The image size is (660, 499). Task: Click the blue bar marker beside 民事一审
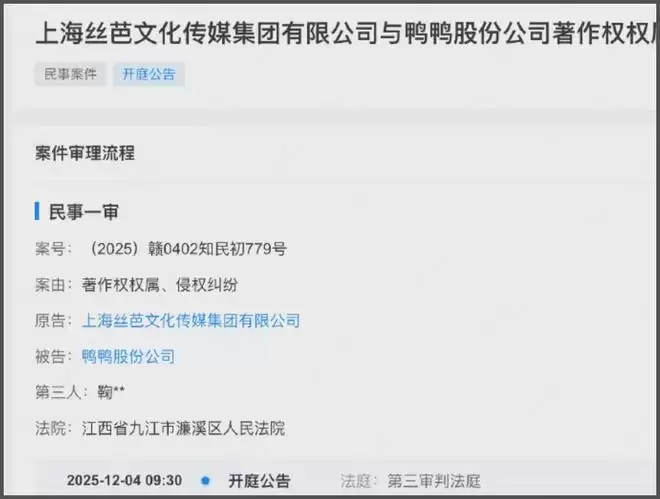click(x=37, y=211)
